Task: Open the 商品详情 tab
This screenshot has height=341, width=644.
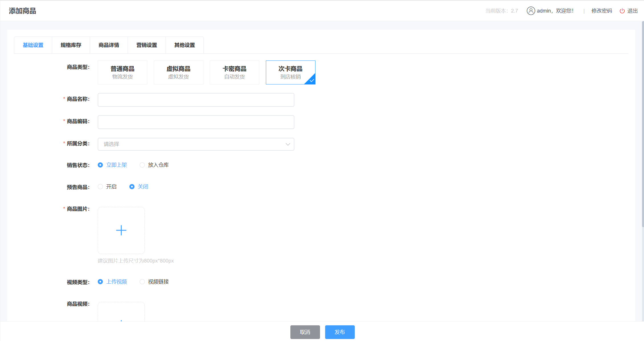Action: (109, 45)
